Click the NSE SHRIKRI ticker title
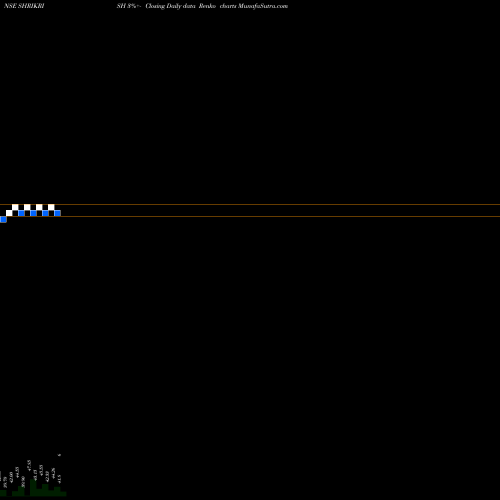500x500 pixels. click(x=24, y=6)
